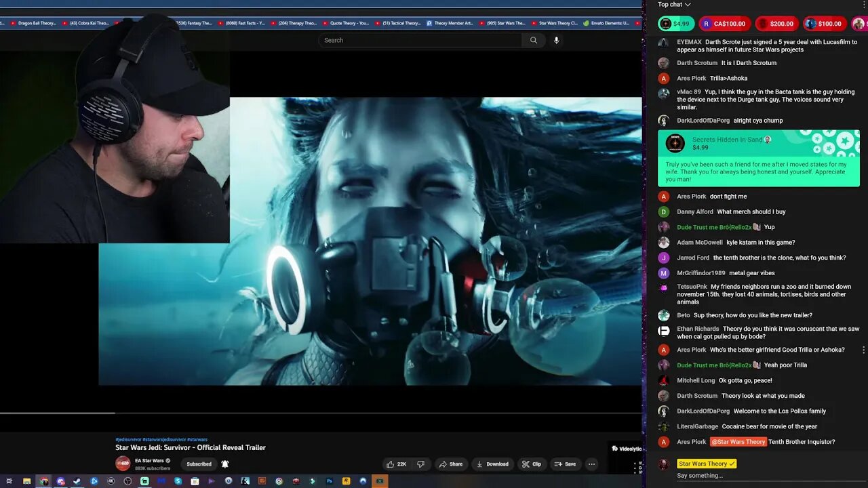The height and width of the screenshot is (488, 868).
Task: Open Photoshop from the taskbar
Action: (x=330, y=481)
